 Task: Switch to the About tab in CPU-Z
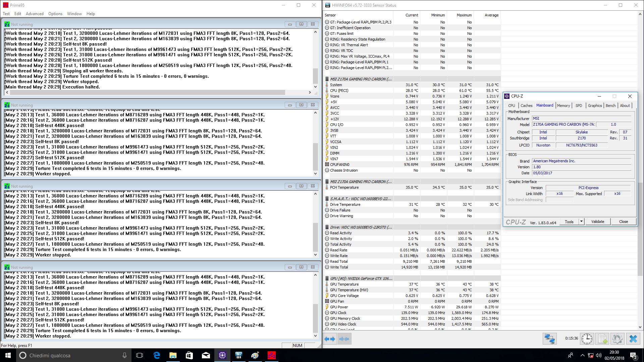click(x=625, y=106)
